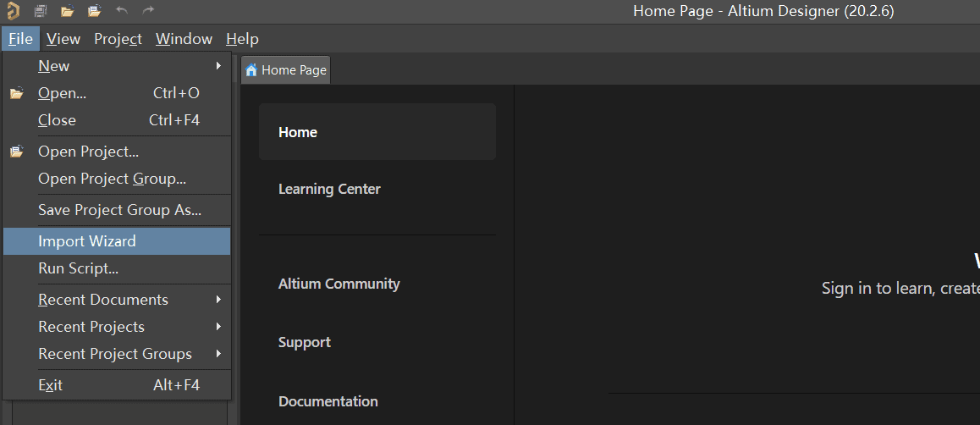The image size is (980, 425).
Task: Select Home in the sidebar
Action: [x=377, y=132]
